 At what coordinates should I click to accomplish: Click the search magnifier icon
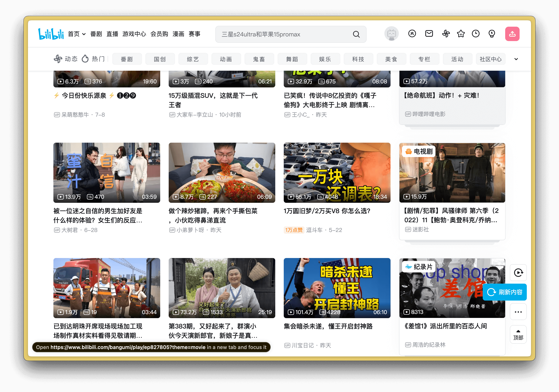tap(356, 34)
